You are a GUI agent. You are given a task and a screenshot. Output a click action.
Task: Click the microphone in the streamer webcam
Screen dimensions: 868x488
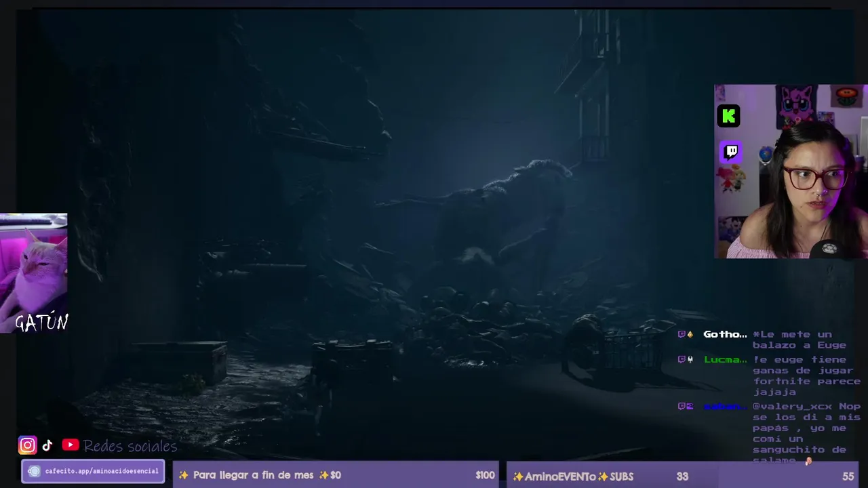click(x=829, y=248)
